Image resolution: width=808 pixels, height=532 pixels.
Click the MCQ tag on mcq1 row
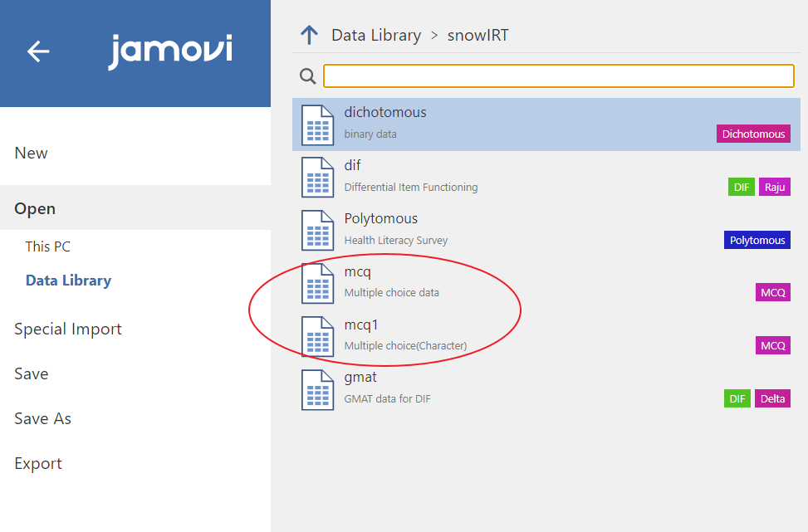pyautogui.click(x=773, y=345)
